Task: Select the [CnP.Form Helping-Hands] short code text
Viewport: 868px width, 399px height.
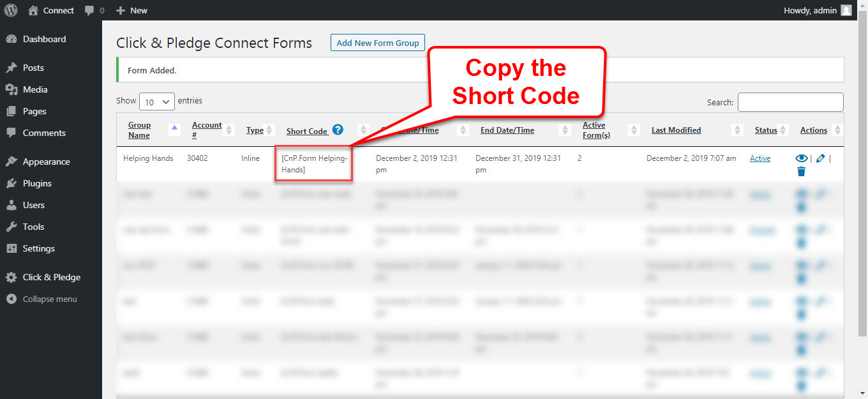Action: [x=315, y=164]
